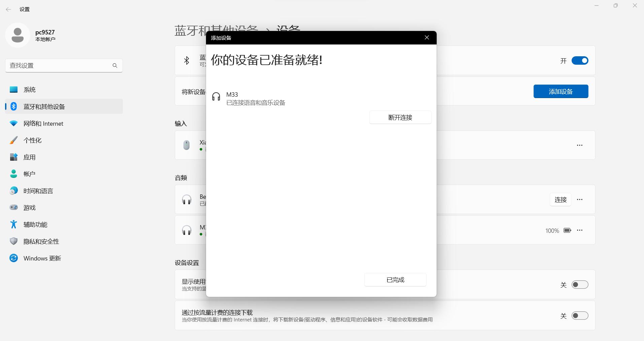
Task: Open 应用 settings page
Action: coord(30,157)
